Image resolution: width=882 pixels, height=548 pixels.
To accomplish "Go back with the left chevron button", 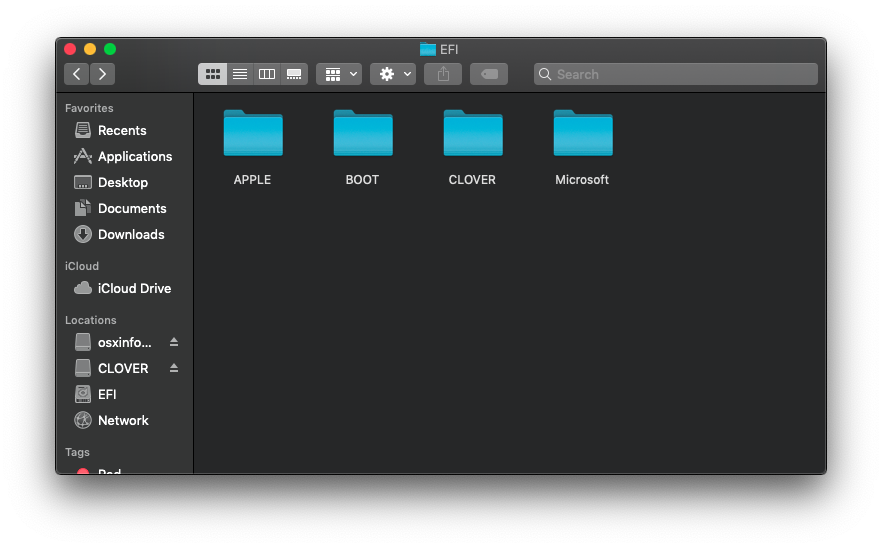I will (x=77, y=74).
